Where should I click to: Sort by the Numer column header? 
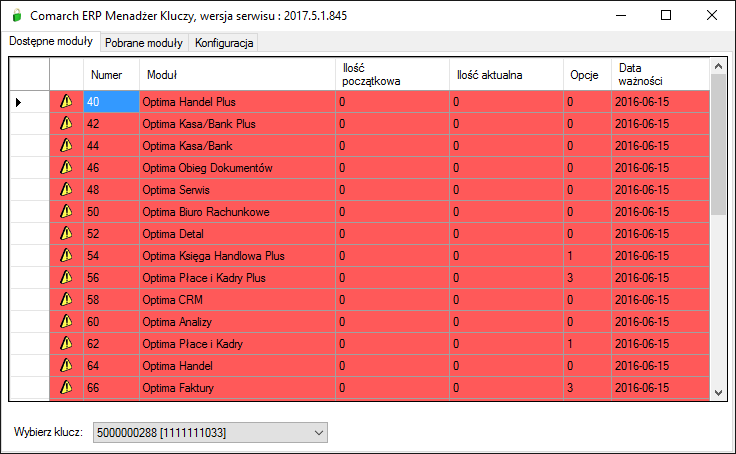point(111,75)
